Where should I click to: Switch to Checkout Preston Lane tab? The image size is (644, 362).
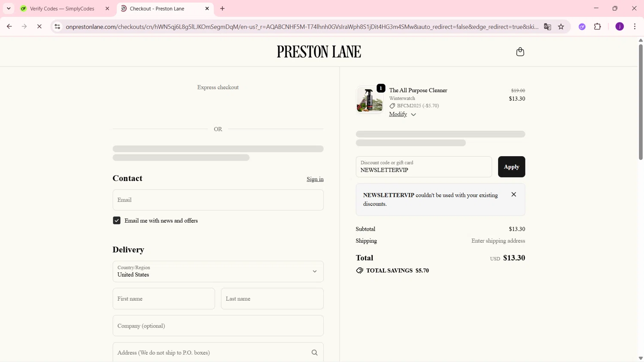[x=165, y=9]
